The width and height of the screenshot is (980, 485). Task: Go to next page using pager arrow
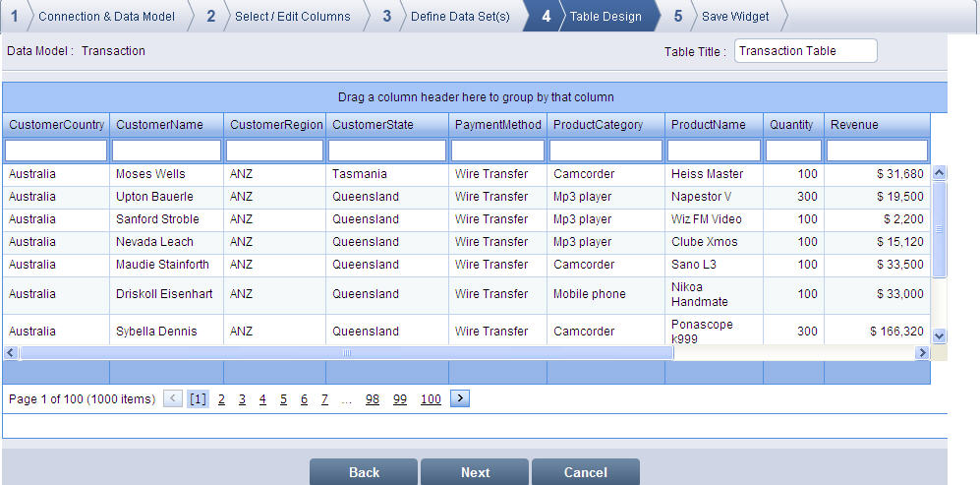pos(460,398)
